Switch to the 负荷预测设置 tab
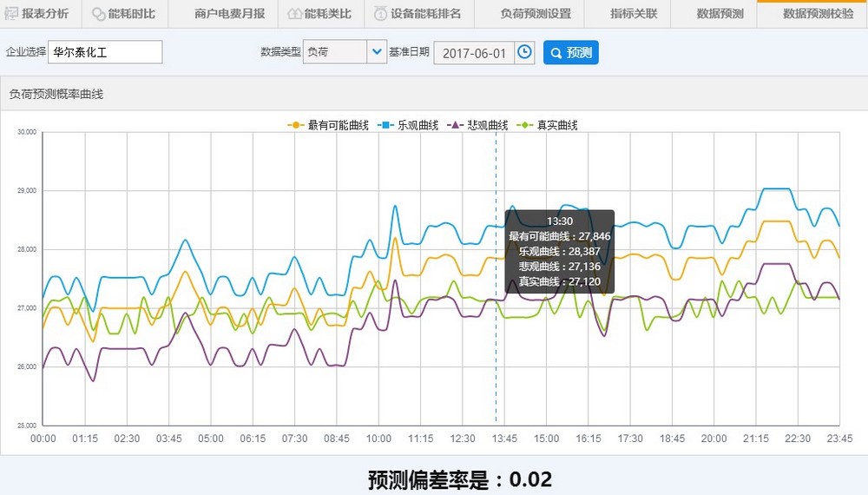This screenshot has height=495, width=868. pyautogui.click(x=536, y=14)
